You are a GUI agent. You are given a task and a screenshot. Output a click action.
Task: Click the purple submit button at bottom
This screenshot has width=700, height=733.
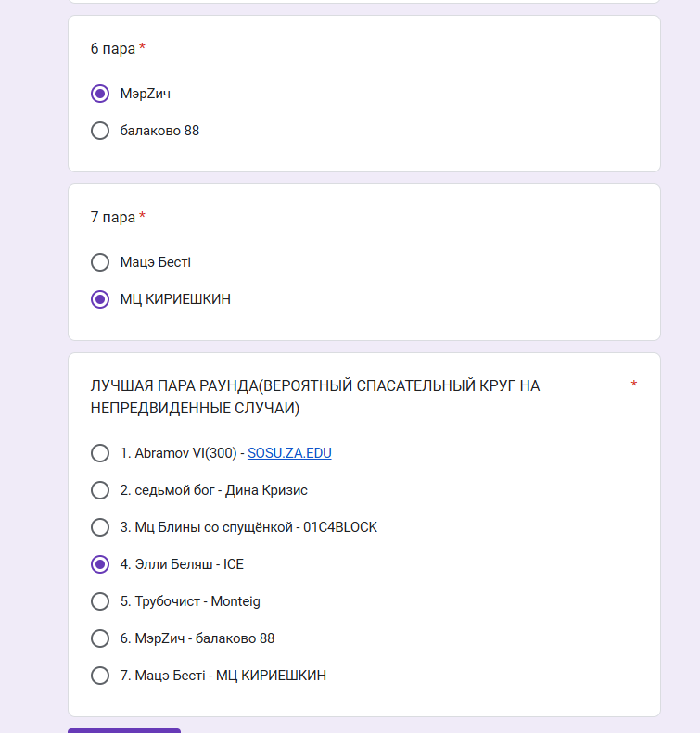tap(124, 730)
